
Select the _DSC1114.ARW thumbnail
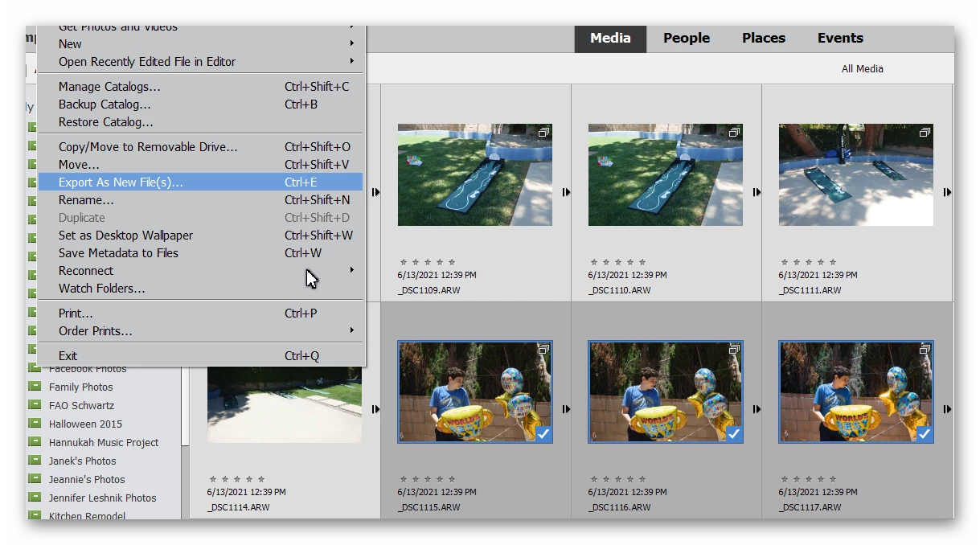[x=284, y=404]
